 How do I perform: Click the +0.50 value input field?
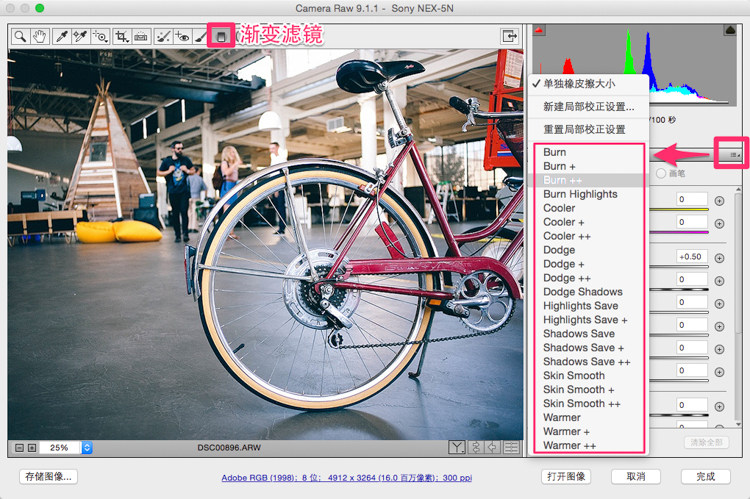(x=692, y=257)
